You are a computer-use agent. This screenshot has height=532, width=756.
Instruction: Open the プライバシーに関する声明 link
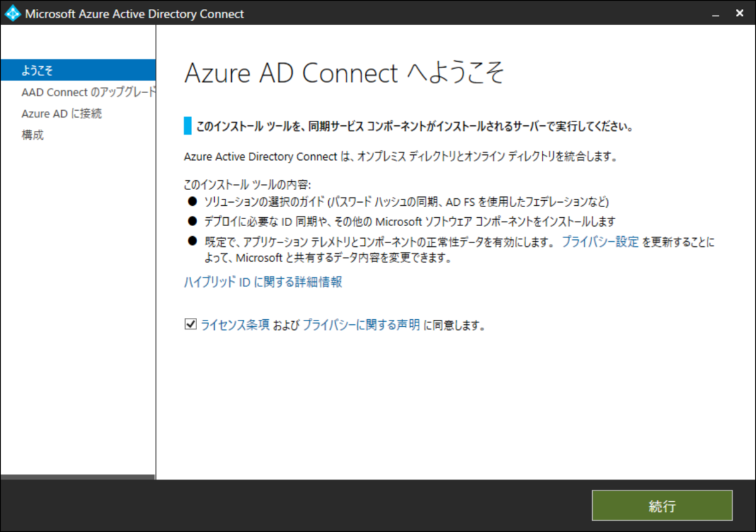[x=361, y=325]
